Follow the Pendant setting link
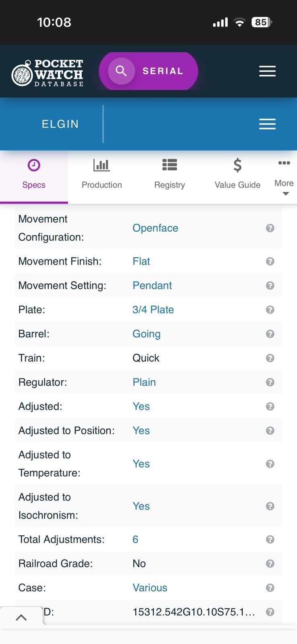 click(x=152, y=285)
